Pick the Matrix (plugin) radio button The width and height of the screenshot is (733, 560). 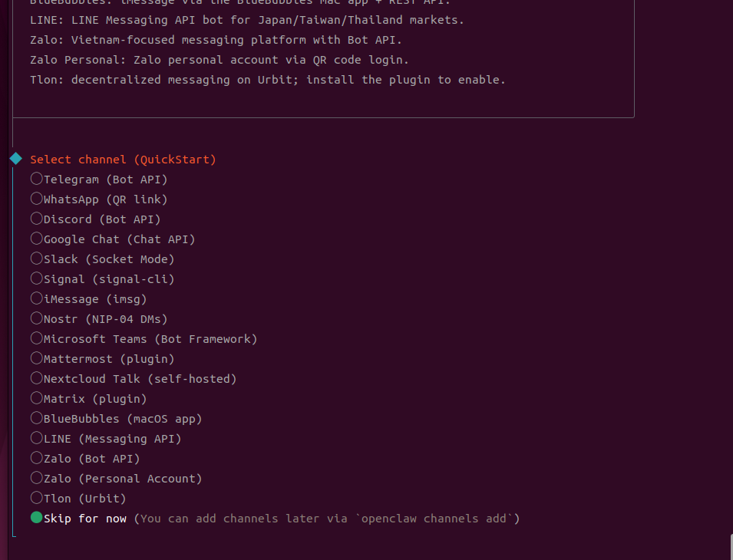(37, 398)
